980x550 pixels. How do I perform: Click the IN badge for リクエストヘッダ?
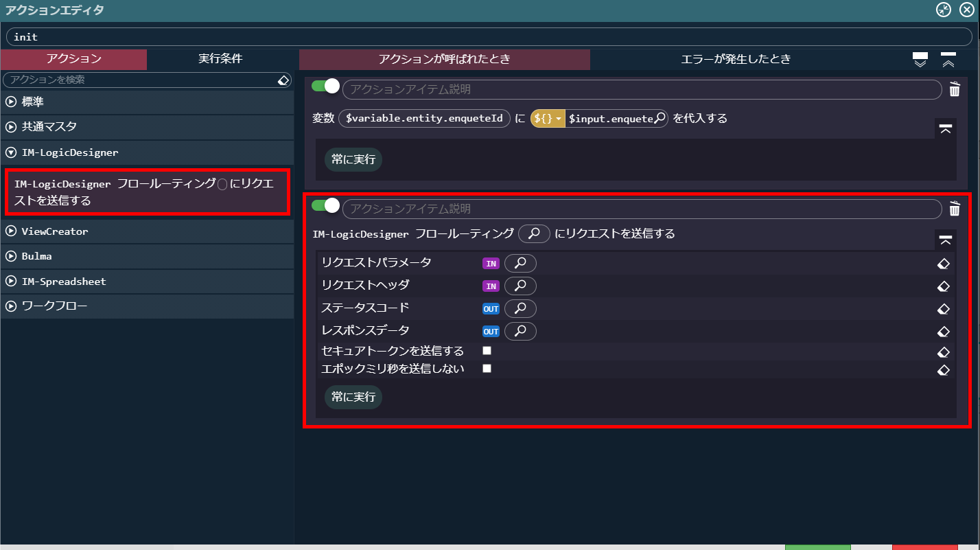tap(491, 286)
